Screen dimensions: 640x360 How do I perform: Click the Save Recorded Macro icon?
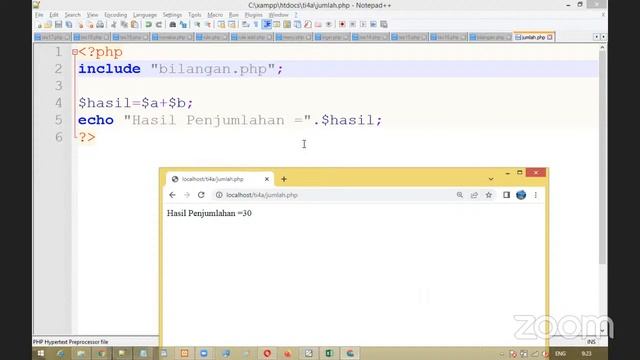[x=384, y=25]
